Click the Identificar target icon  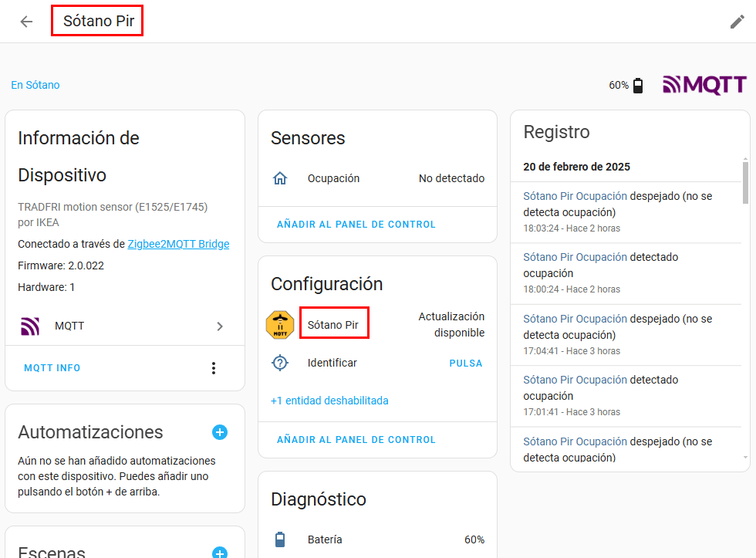point(280,363)
